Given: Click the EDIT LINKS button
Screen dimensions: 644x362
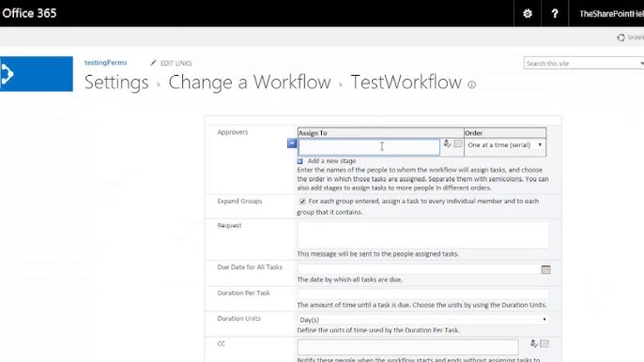Looking at the screenshot, I should [x=171, y=63].
